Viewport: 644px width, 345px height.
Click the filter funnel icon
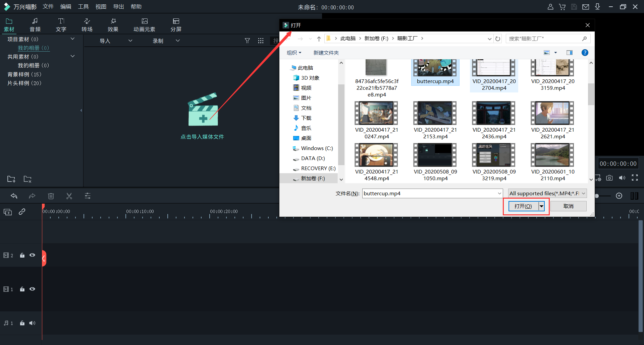(247, 41)
